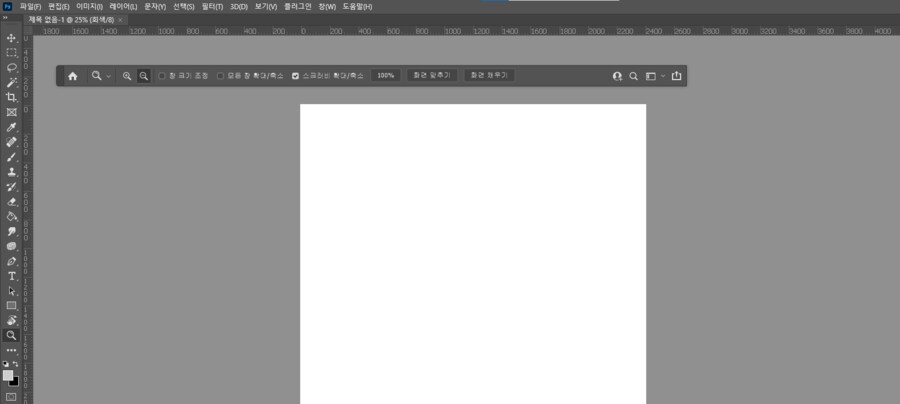This screenshot has height=404, width=900.
Task: Select the Move tool
Action: coord(11,38)
